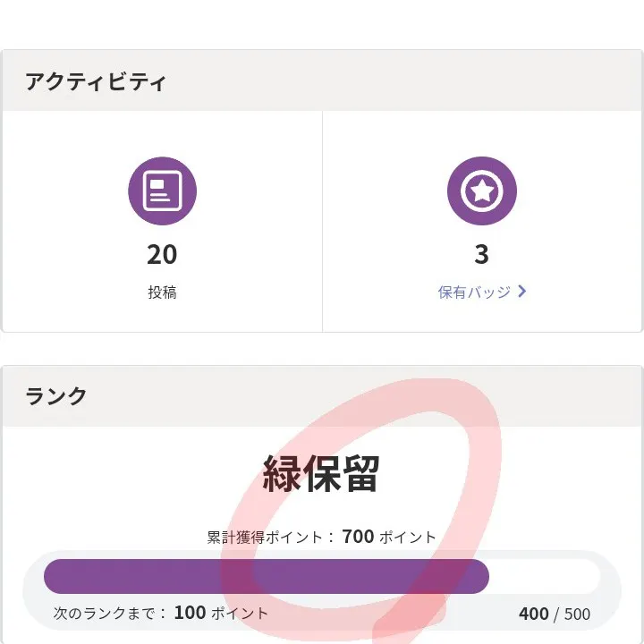Click the 400 / 500 progress counter
644x644 pixels.
coord(554,614)
